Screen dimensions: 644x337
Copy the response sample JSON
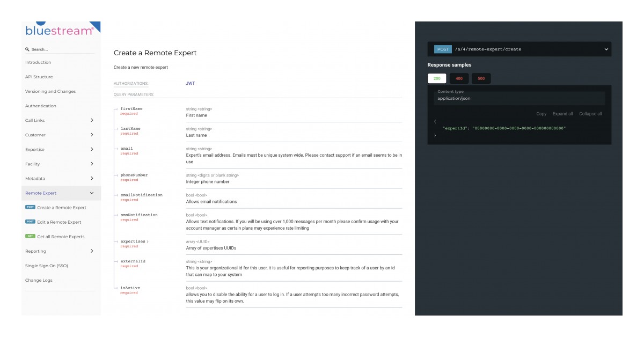coord(540,114)
